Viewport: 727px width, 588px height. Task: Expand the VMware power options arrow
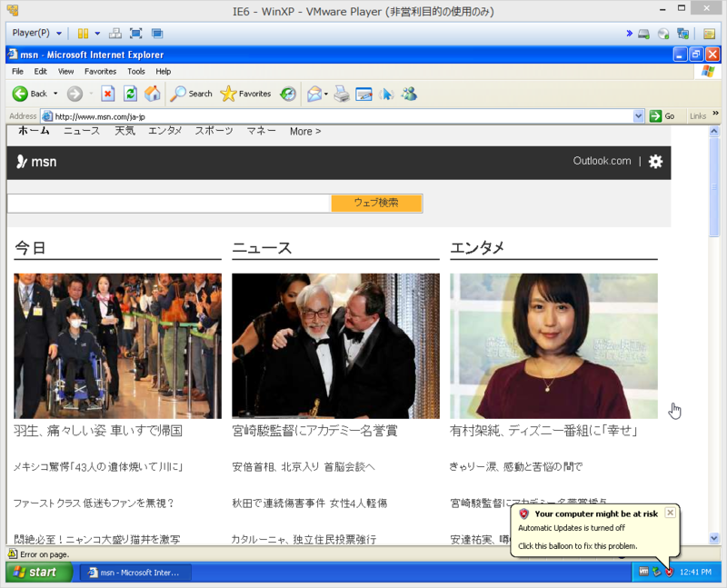97,34
